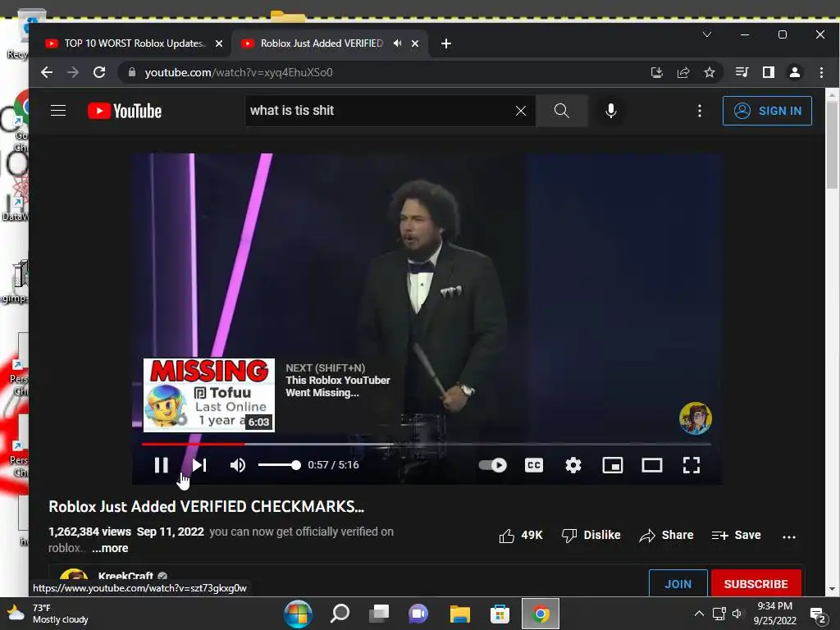The width and height of the screenshot is (840, 630).
Task: Toggle closed captions
Action: click(x=533, y=465)
